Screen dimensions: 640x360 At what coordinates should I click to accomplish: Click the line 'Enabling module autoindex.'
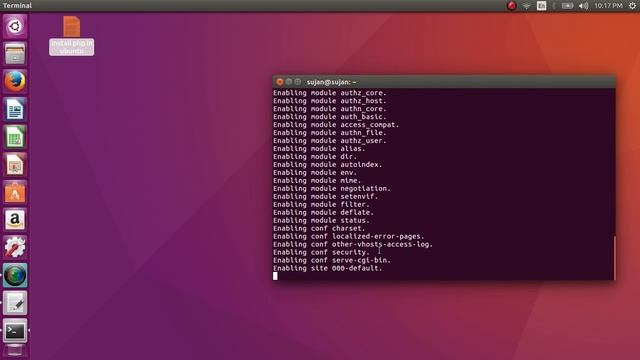pyautogui.click(x=328, y=164)
